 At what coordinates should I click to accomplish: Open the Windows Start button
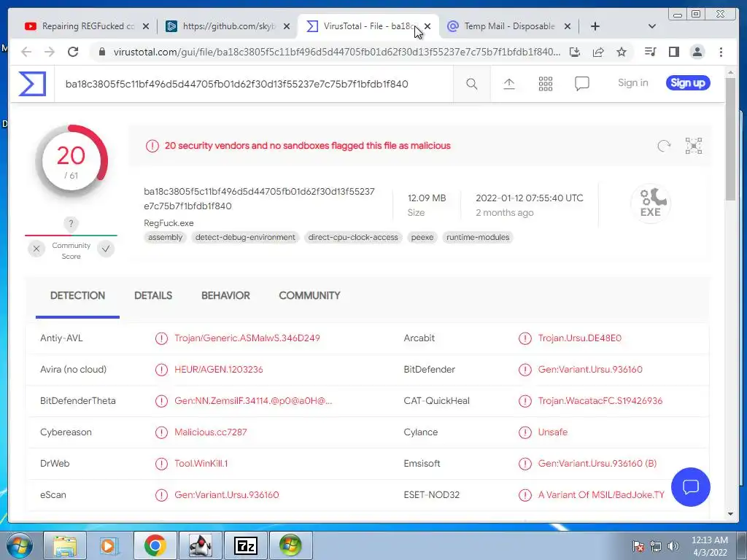click(x=19, y=545)
